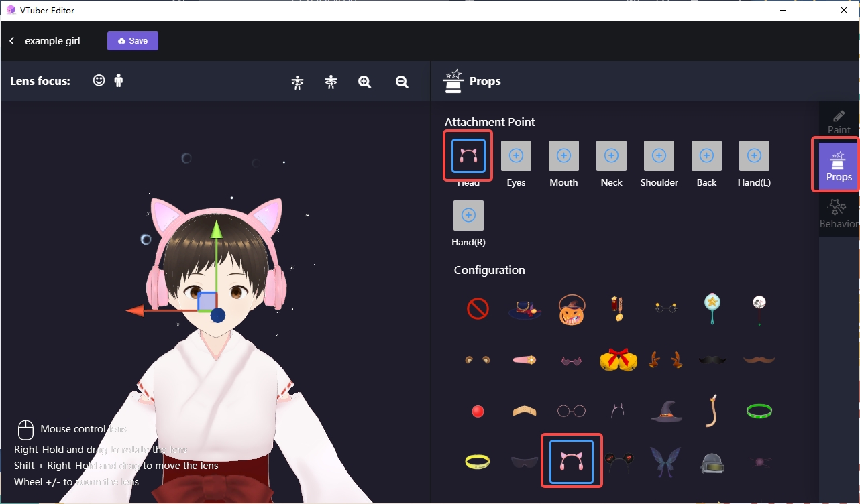Select the 'no prop' removal icon

point(477,309)
